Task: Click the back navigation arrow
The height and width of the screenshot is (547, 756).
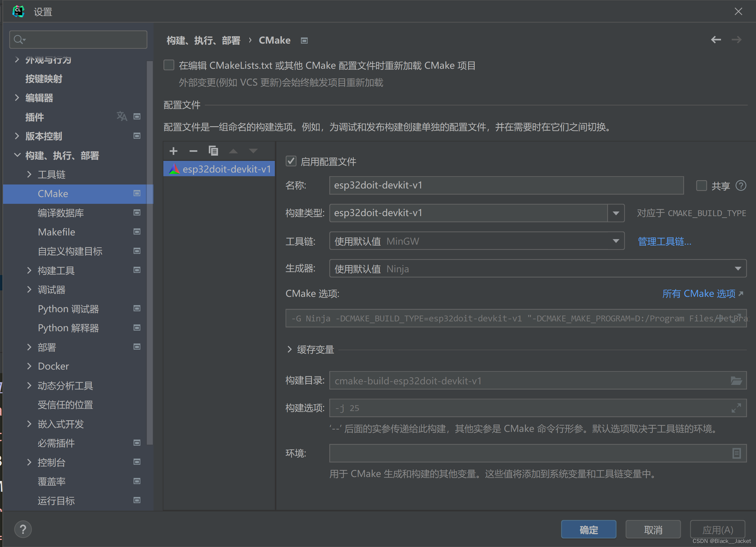Action: tap(716, 40)
